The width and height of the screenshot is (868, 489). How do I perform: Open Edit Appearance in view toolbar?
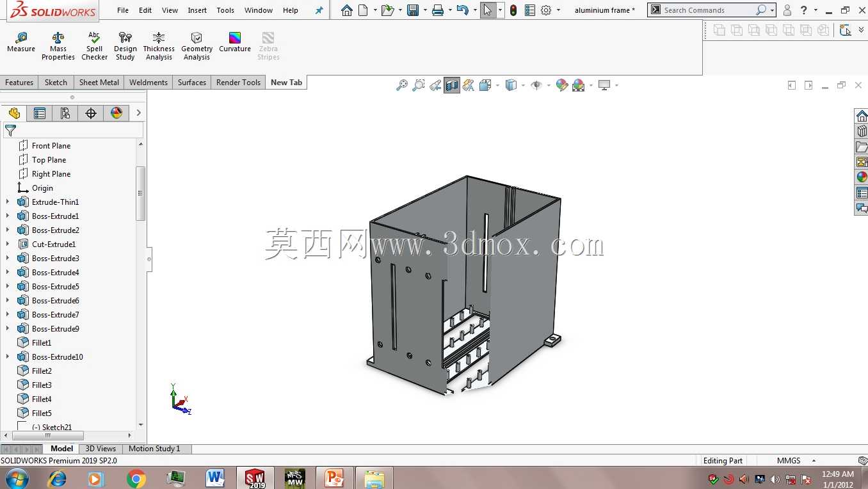pyautogui.click(x=561, y=85)
